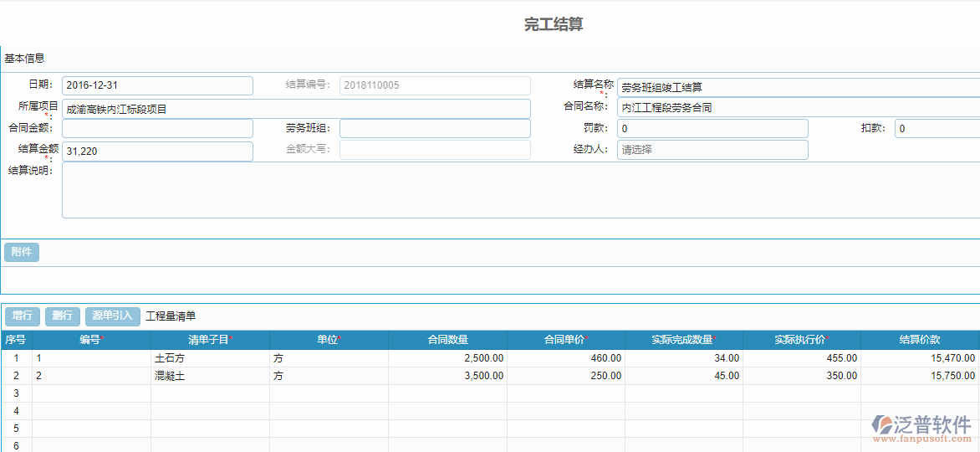Select the 混凝土 cell in row 2
The image size is (980, 452).
(210, 376)
